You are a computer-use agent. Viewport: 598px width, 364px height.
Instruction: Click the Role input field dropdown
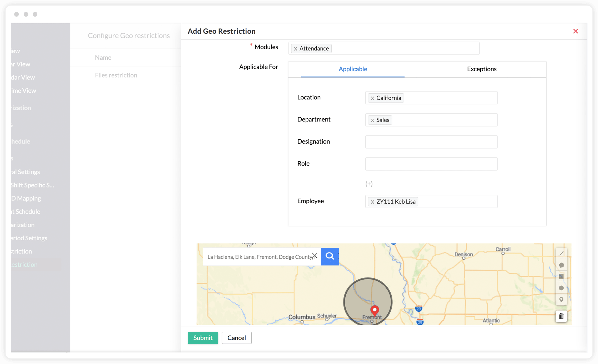[x=431, y=163]
